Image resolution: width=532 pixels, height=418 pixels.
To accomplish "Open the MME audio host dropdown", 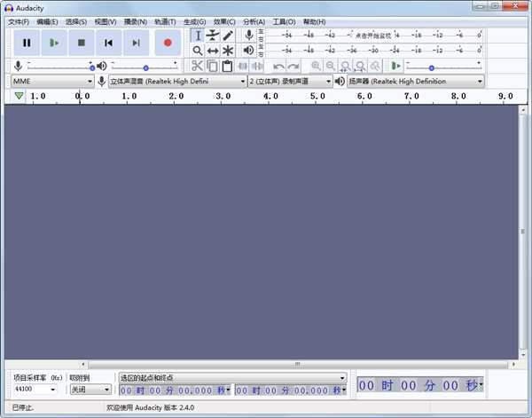I will (52, 82).
